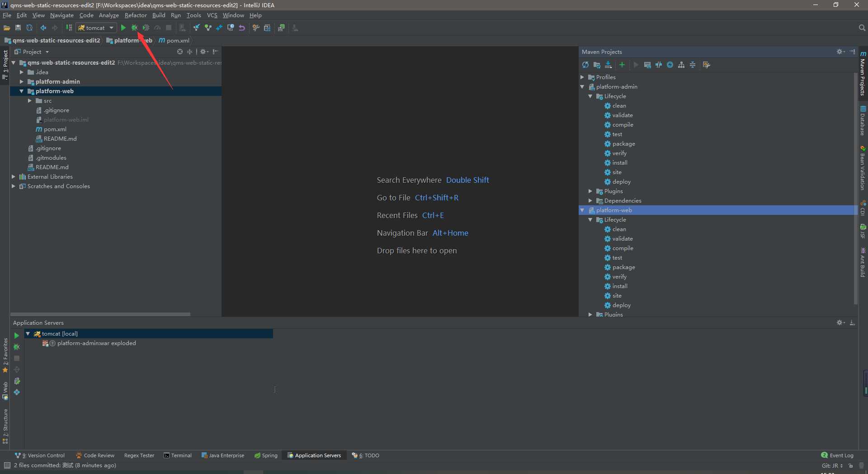
Task: Select platform-admin:war exploded artifact
Action: pyautogui.click(x=89, y=343)
